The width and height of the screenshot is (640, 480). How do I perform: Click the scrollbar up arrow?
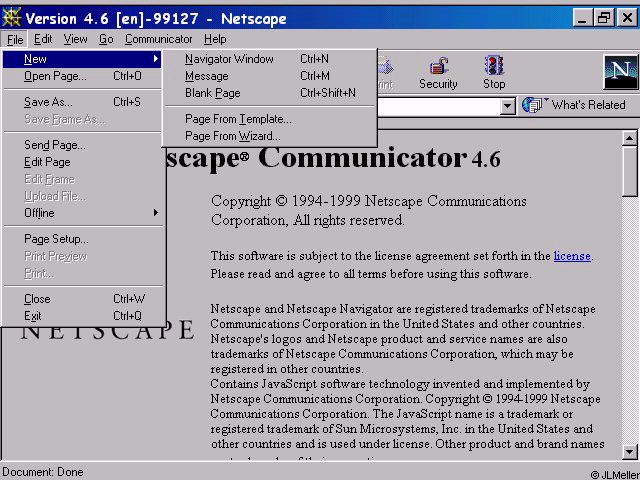pyautogui.click(x=629, y=138)
